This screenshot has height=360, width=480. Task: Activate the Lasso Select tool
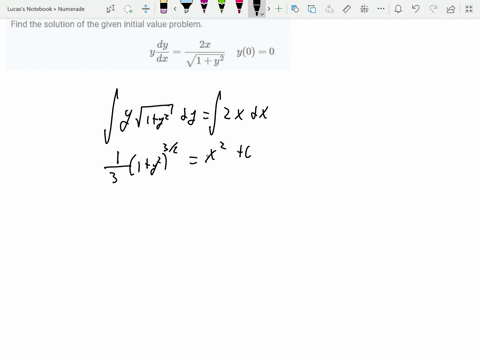coord(128,9)
